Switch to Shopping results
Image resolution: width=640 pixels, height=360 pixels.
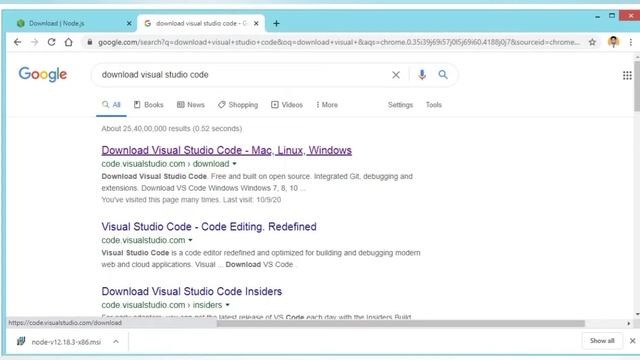238,105
